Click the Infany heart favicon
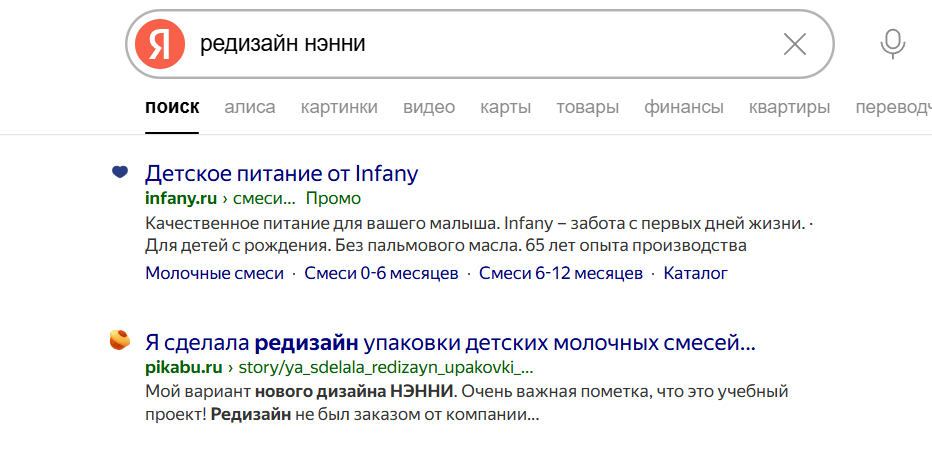 click(120, 172)
